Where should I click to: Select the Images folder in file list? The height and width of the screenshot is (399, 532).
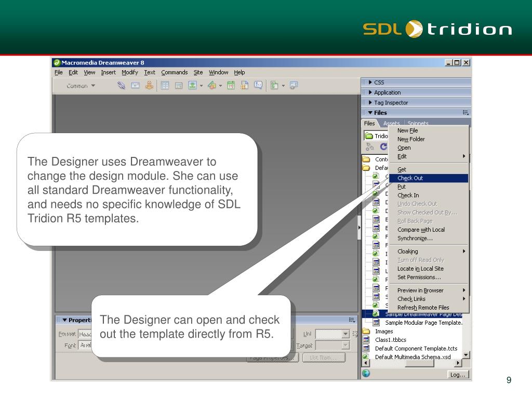pos(384,331)
